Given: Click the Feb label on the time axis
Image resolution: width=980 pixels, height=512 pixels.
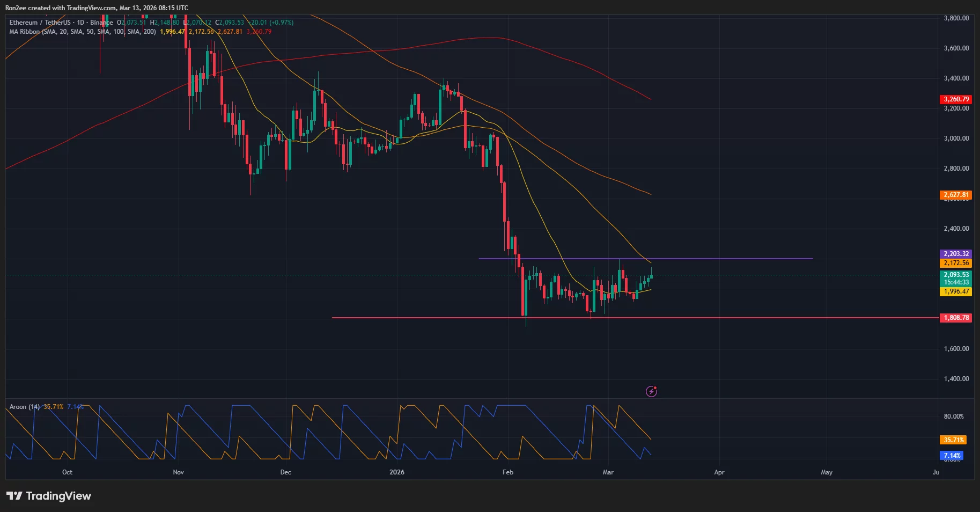Looking at the screenshot, I should pyautogui.click(x=507, y=472).
